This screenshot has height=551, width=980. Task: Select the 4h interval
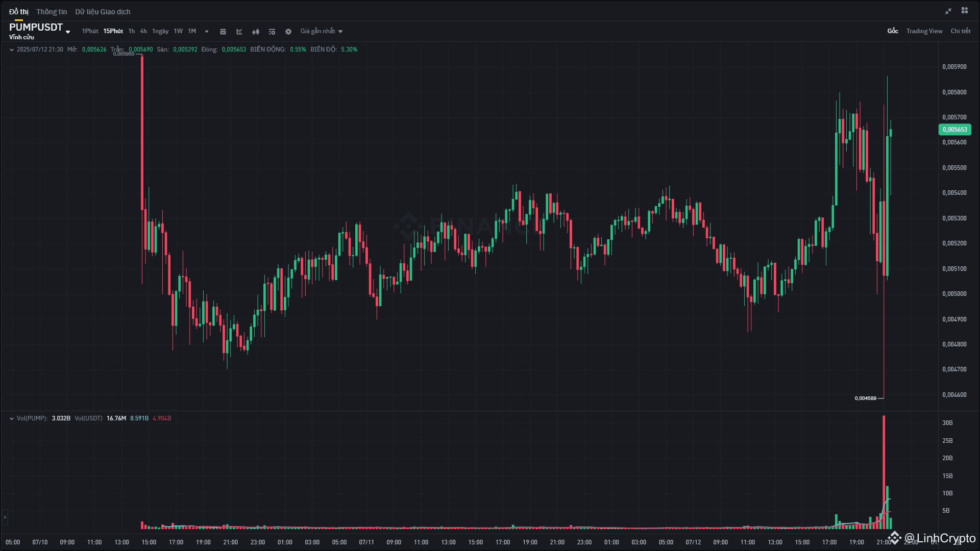click(x=143, y=31)
